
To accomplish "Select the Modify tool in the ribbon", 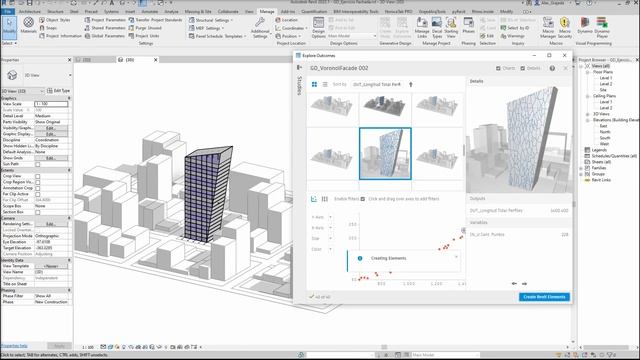I will pos(9,27).
